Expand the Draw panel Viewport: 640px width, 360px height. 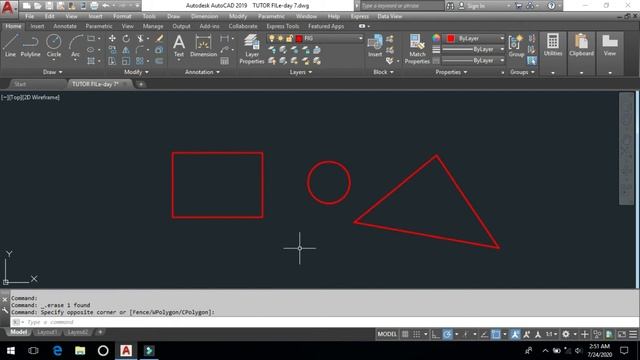coord(53,72)
